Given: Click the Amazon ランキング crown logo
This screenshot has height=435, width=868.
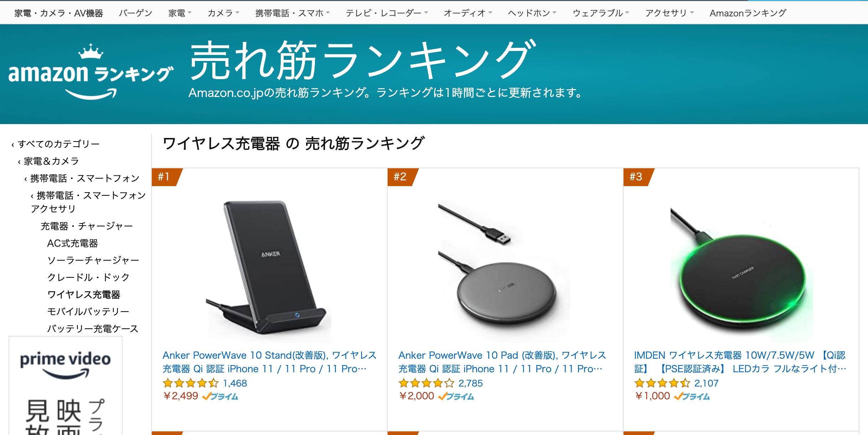Looking at the screenshot, I should (91, 71).
